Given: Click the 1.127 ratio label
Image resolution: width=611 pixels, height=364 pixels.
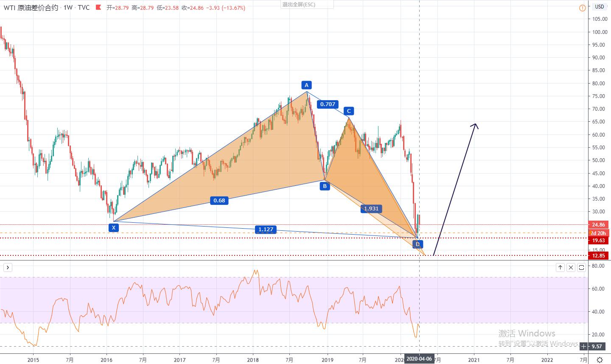Looking at the screenshot, I should [x=266, y=230].
